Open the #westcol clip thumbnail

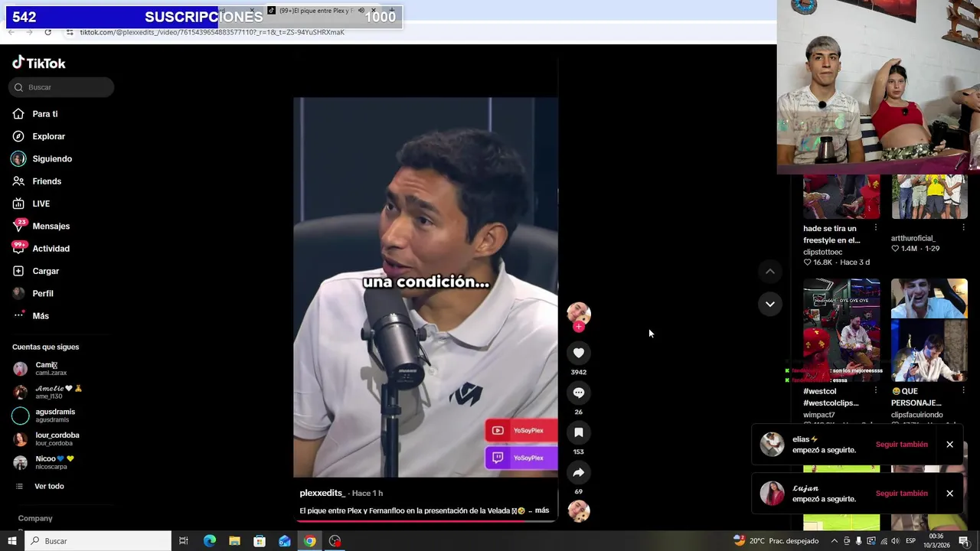point(841,330)
